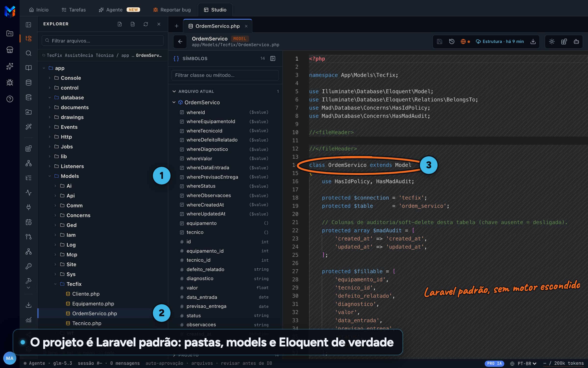Open the layout blocks icon in top right
Screen dimensions: 588x368
564,41
